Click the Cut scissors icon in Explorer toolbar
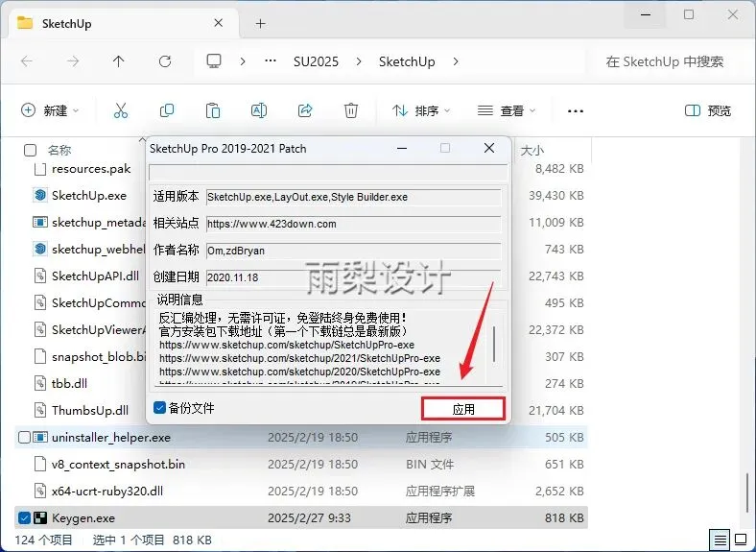The width and height of the screenshot is (756, 552). point(121,110)
